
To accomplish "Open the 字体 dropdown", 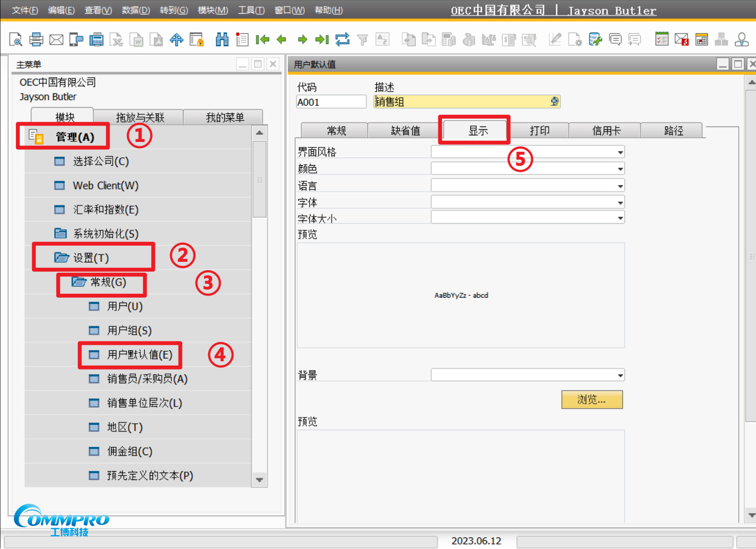I will point(619,202).
